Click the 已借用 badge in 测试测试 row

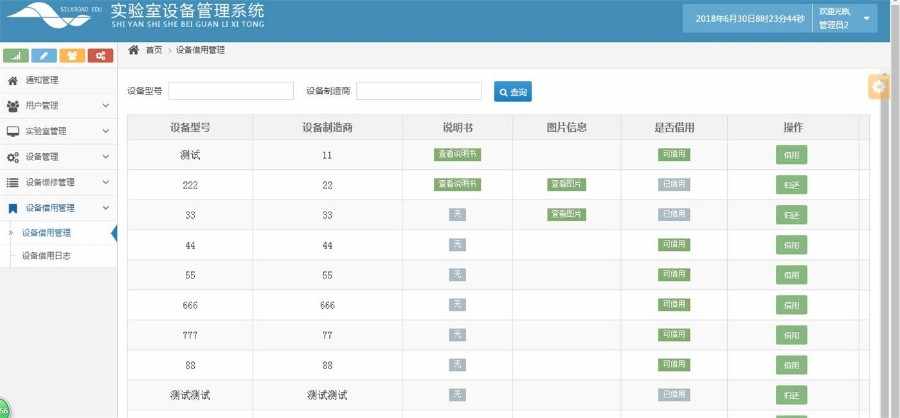pyautogui.click(x=674, y=395)
